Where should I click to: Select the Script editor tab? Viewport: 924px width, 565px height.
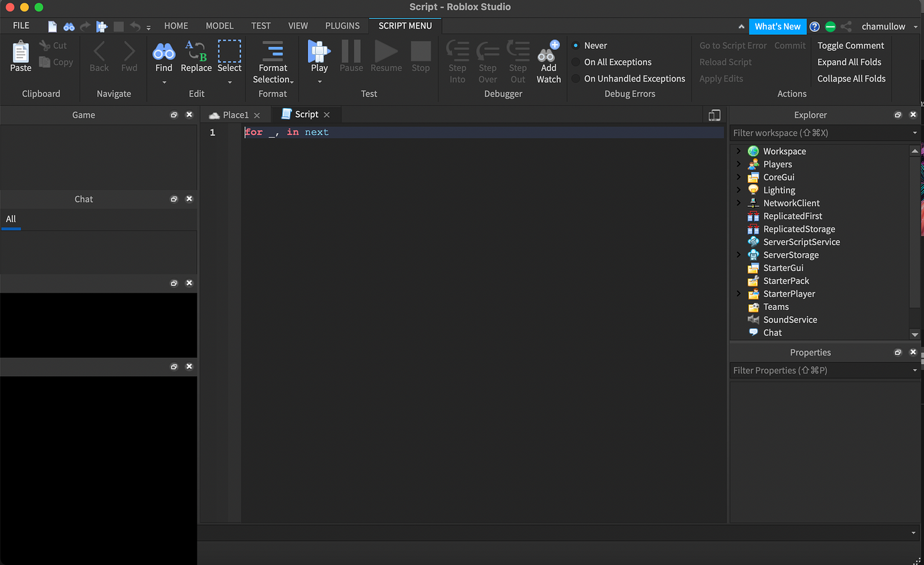point(306,114)
